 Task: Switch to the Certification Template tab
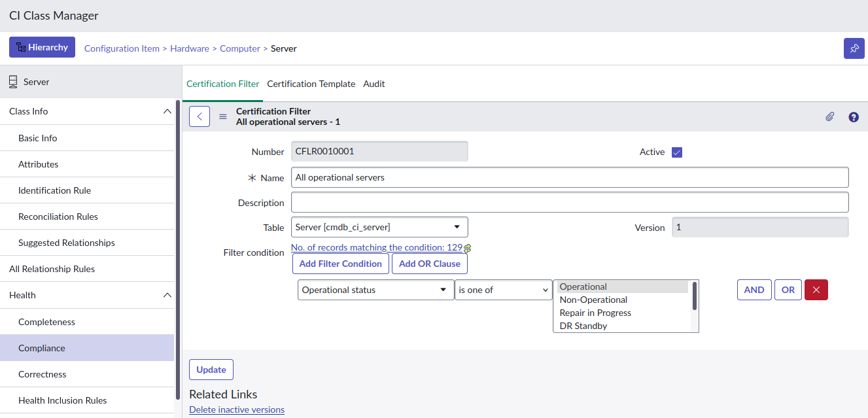(311, 84)
